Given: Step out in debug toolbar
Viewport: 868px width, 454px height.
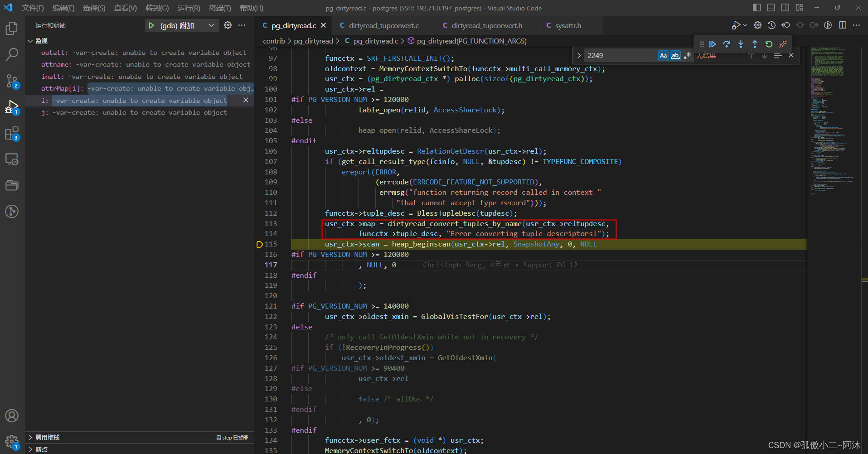Looking at the screenshot, I should 755,44.
